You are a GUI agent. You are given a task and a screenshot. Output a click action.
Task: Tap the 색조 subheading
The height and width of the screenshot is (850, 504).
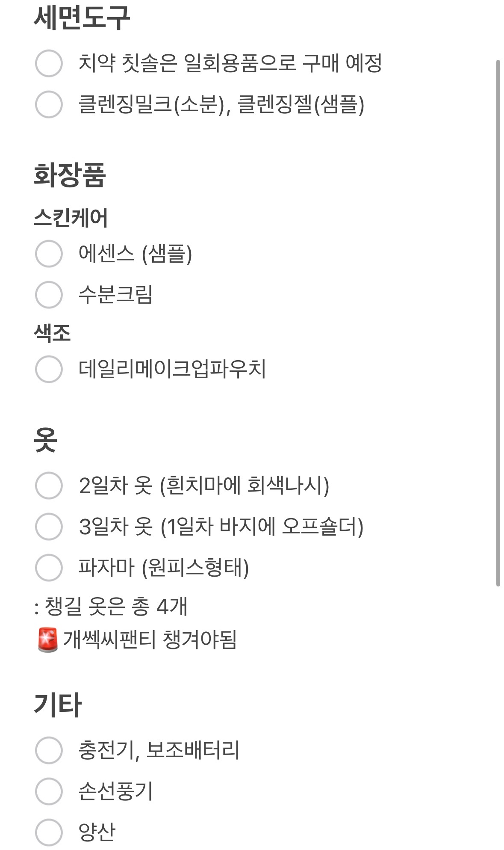52,333
